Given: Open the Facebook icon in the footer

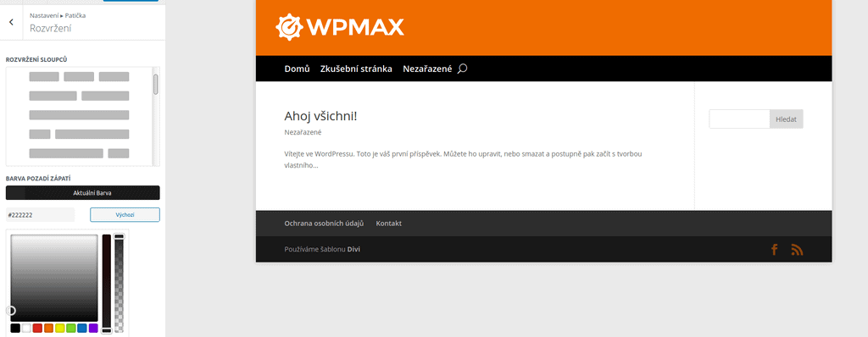Looking at the screenshot, I should (x=775, y=250).
